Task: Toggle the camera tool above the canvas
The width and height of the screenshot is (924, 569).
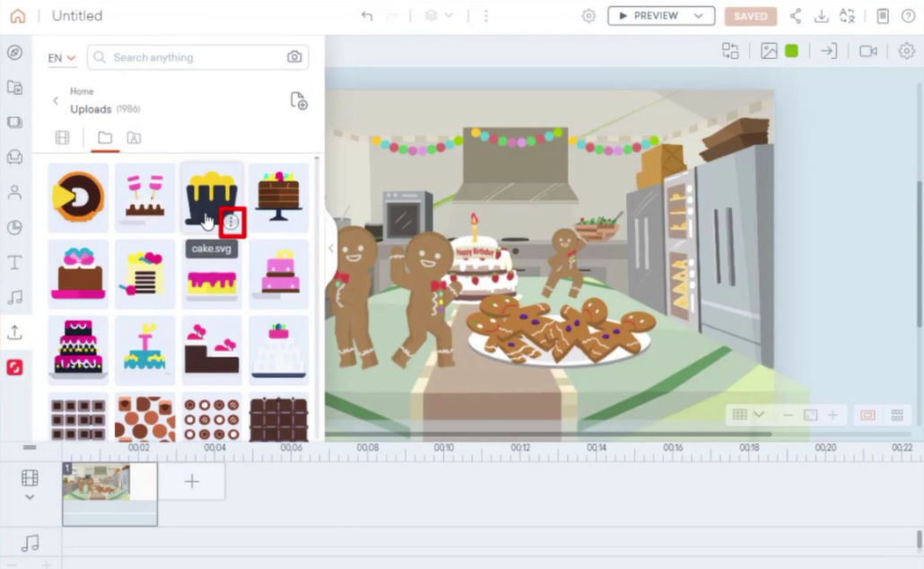Action: (x=867, y=51)
